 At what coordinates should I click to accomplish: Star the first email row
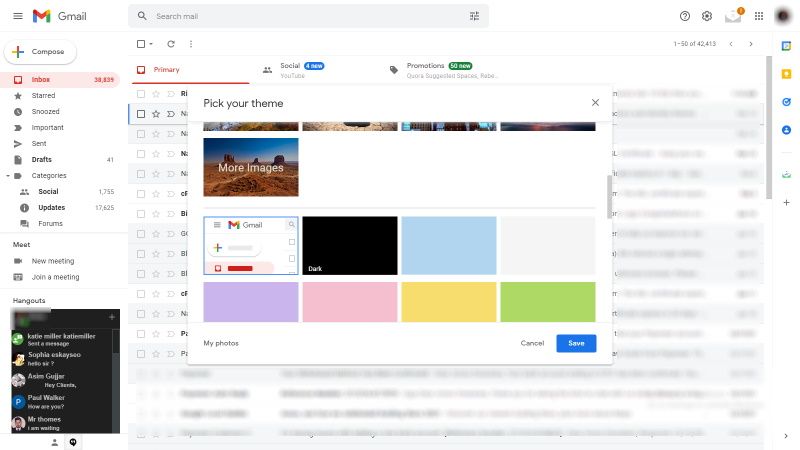pyautogui.click(x=156, y=94)
